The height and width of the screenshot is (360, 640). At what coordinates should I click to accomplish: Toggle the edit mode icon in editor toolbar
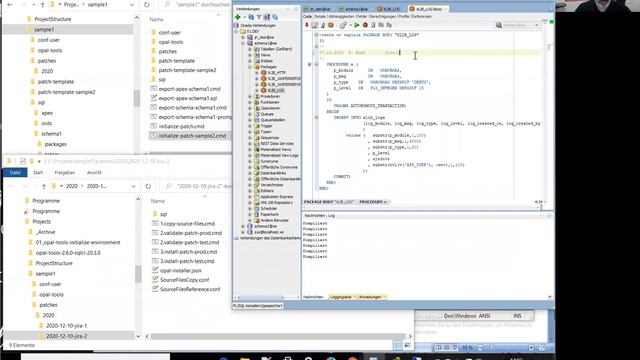(x=315, y=25)
